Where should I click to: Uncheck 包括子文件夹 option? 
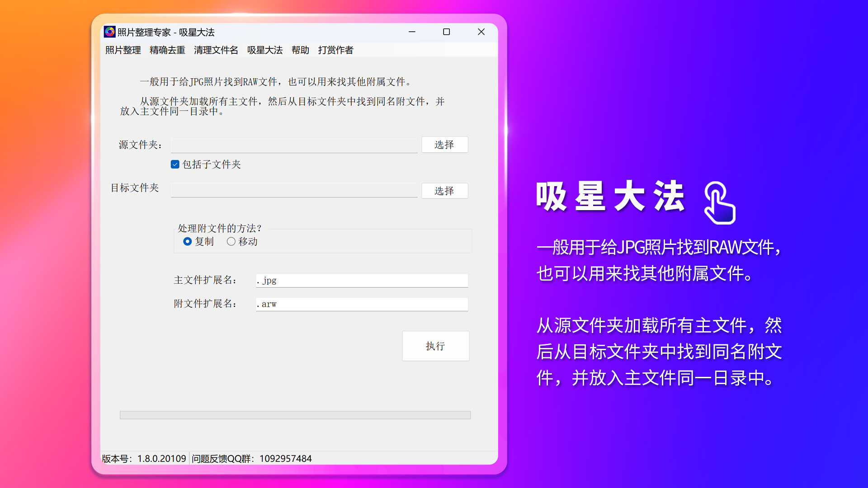click(x=175, y=164)
